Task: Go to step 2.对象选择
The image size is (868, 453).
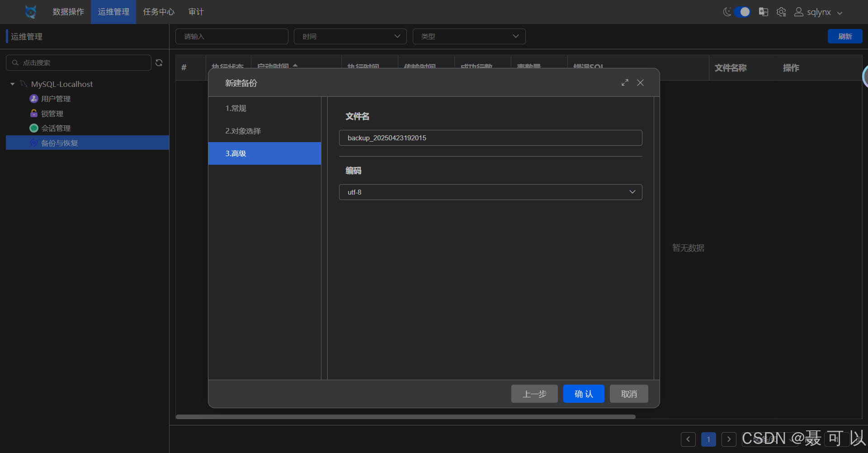Action: [264, 131]
